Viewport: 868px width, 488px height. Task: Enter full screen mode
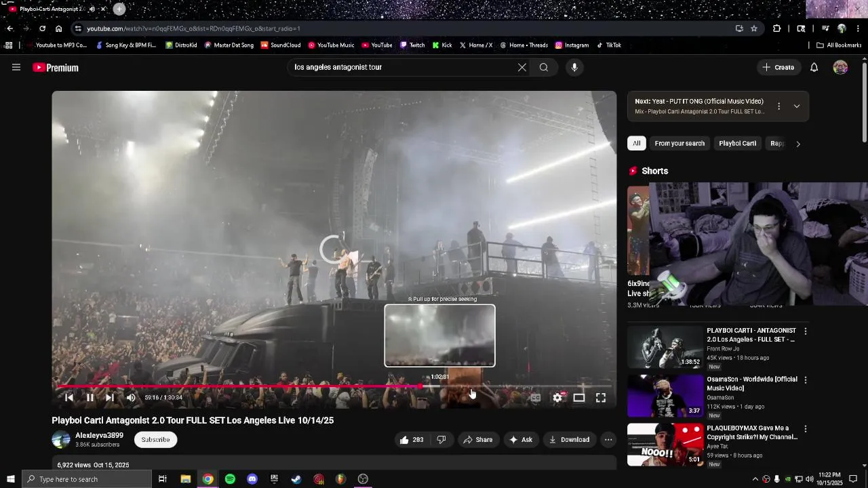pyautogui.click(x=601, y=398)
